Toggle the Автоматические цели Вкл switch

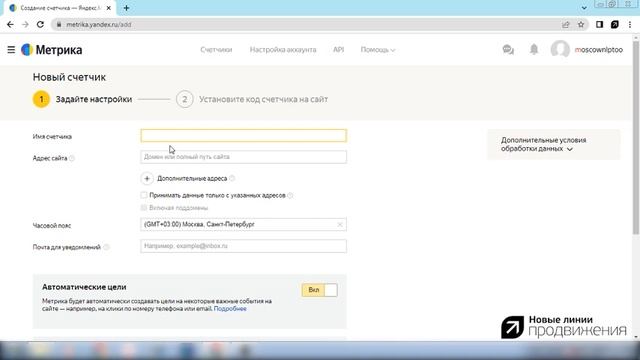[x=320, y=290]
